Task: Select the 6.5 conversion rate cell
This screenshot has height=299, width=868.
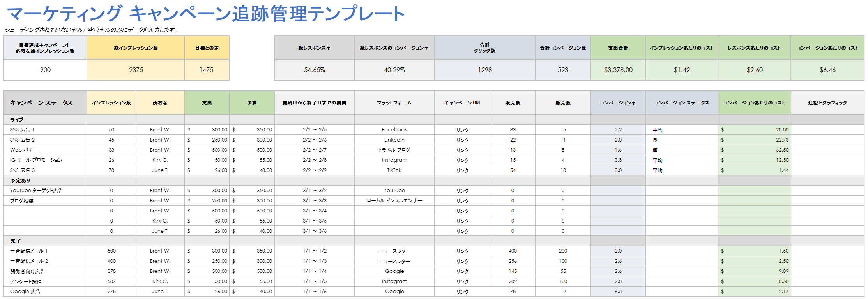Action: tap(618, 292)
